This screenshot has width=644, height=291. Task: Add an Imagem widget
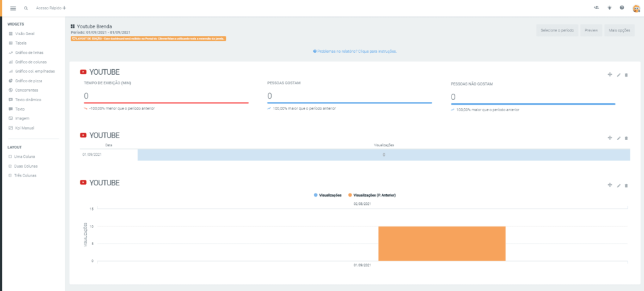[19, 118]
